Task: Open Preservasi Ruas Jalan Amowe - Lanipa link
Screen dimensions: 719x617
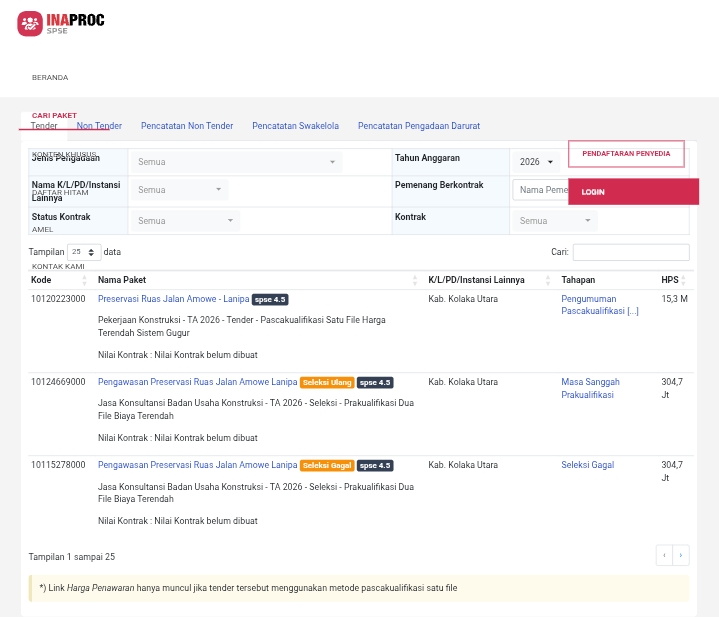Action: 173,299
